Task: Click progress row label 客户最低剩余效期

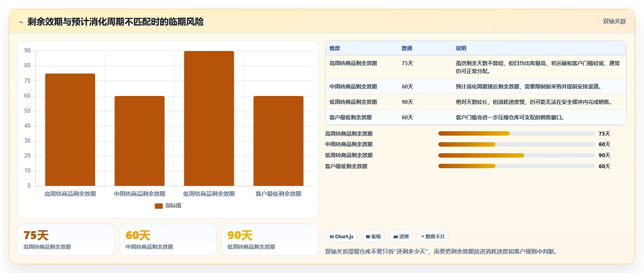Action: (346, 166)
